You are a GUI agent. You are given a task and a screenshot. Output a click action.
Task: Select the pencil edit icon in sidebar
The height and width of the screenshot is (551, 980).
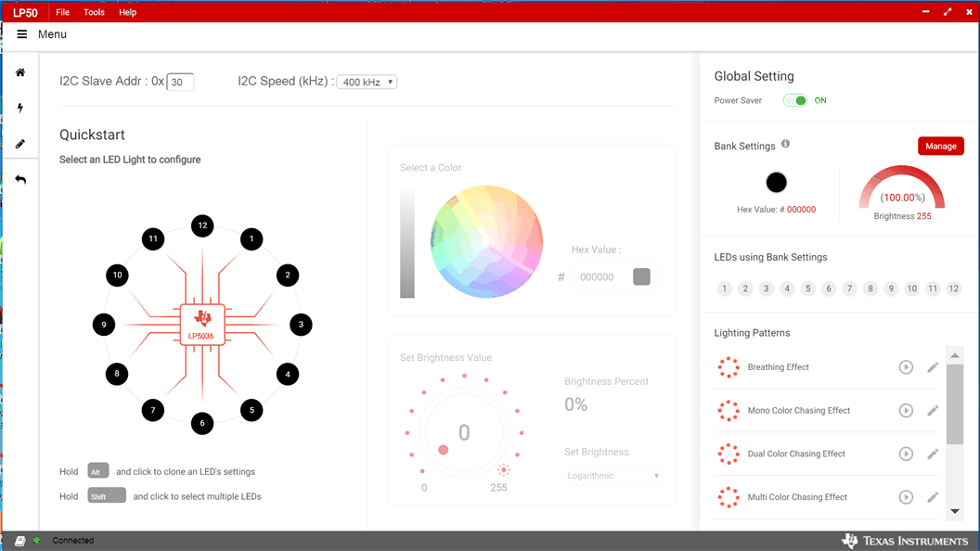[20, 143]
